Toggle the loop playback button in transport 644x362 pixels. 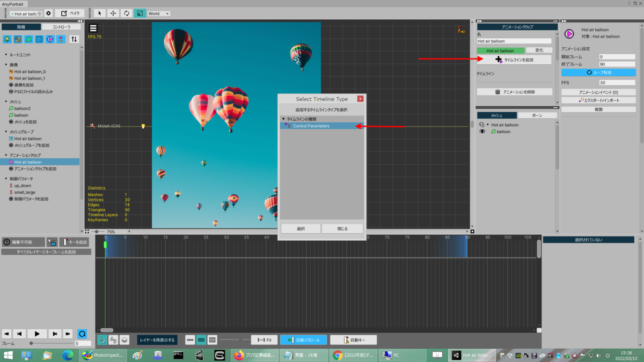(82, 334)
